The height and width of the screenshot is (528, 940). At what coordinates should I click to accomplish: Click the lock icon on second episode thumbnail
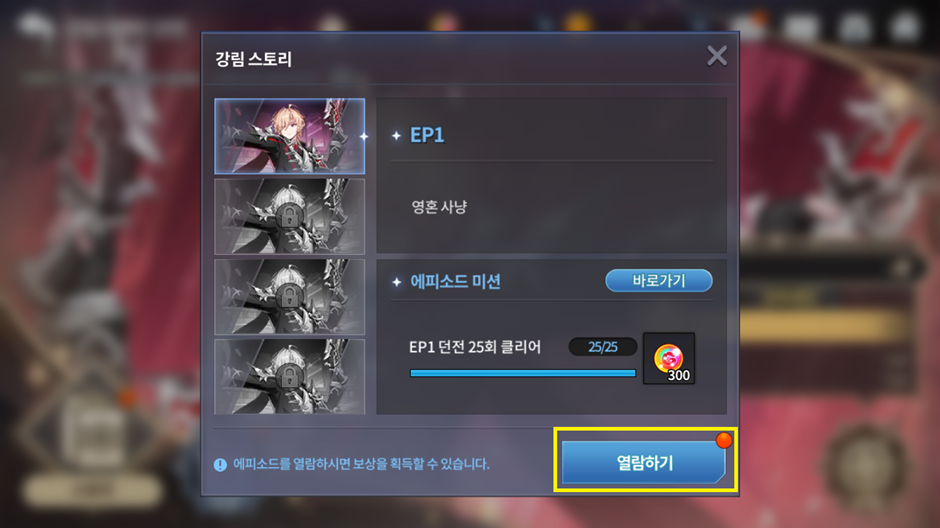[x=289, y=216]
